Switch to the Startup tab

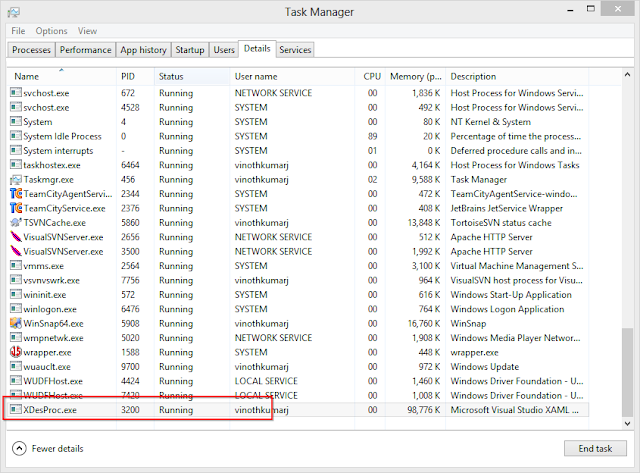point(190,50)
